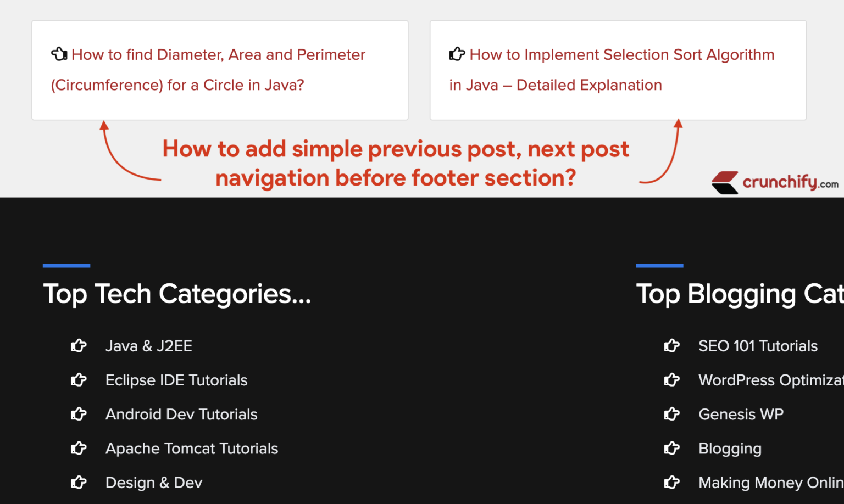Click the hand icon beside Apache Tomcat Tutorials
Viewport: 844px width, 504px height.
(x=79, y=448)
